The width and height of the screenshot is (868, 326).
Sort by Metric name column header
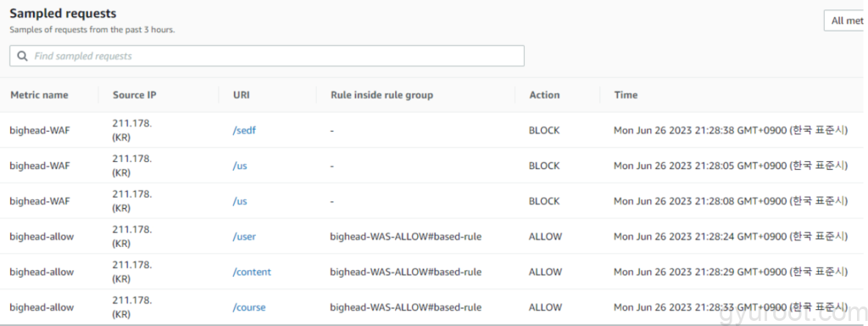pos(39,95)
